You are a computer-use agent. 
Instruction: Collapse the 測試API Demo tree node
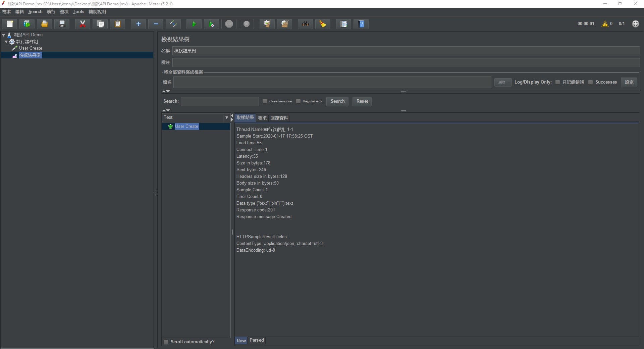tap(4, 35)
